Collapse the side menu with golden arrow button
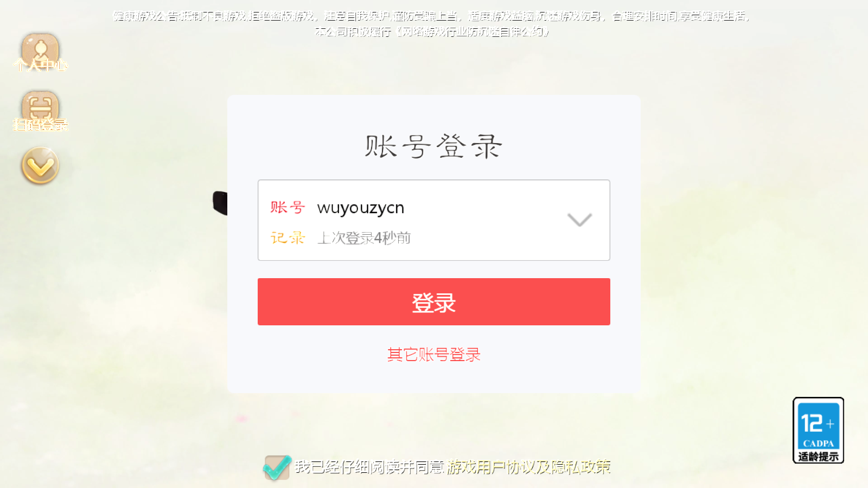Image resolution: width=868 pixels, height=488 pixels. pyautogui.click(x=40, y=165)
